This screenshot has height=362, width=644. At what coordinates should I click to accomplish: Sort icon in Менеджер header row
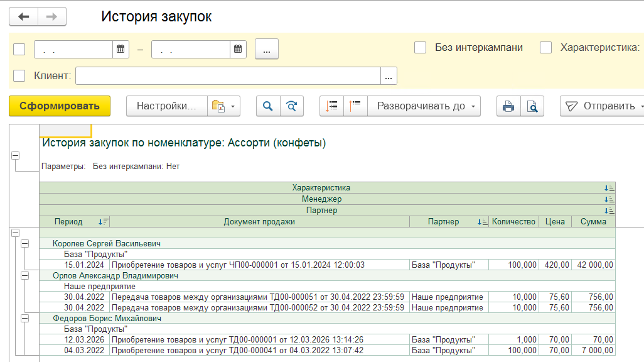609,199
